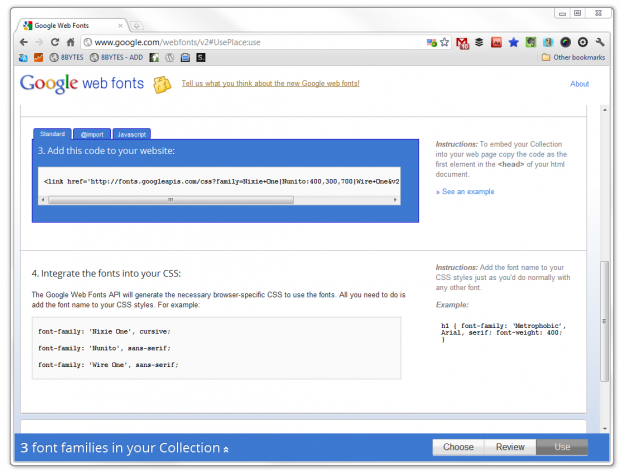Screen dimensions: 620x473
Task: Open a new browser tab
Action: pos(136,26)
